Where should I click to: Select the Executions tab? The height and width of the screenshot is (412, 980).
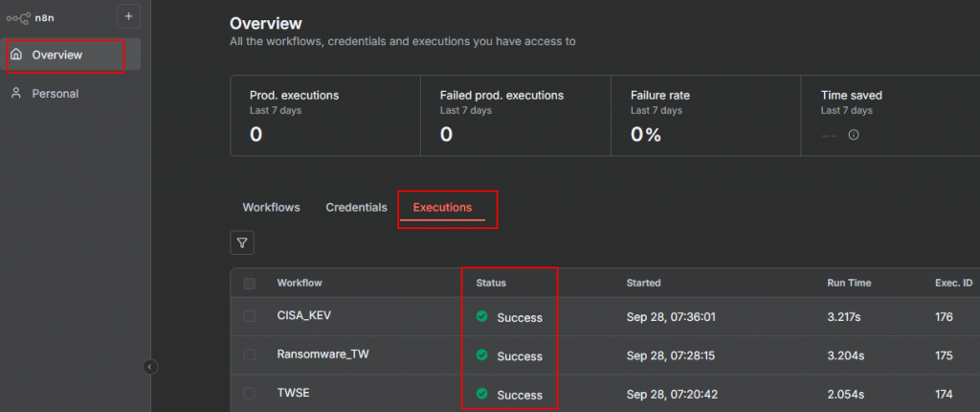442,207
